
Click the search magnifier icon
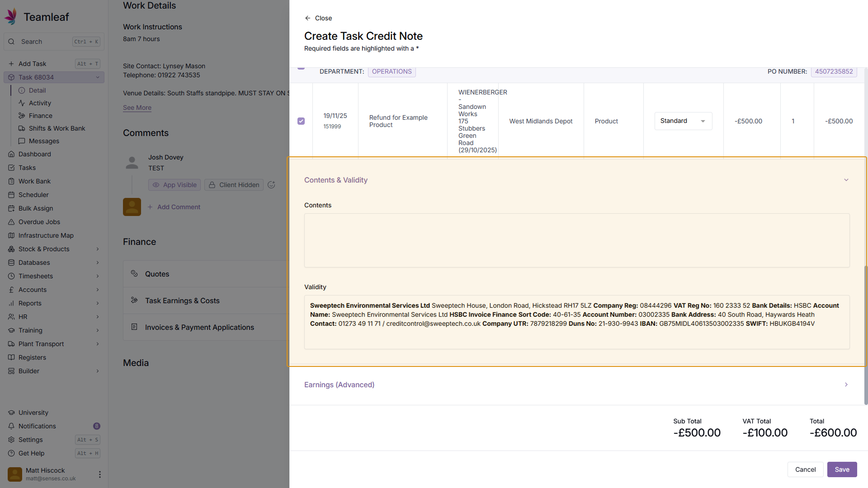tap(11, 42)
